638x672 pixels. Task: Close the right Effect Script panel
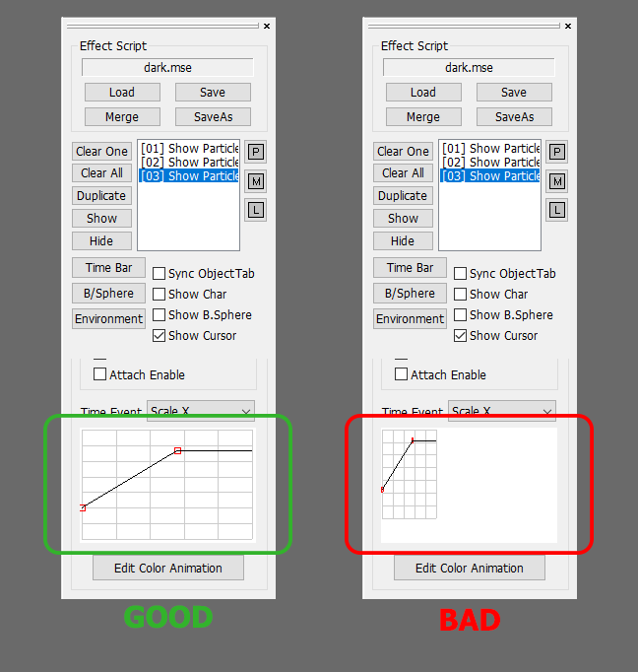click(x=568, y=27)
